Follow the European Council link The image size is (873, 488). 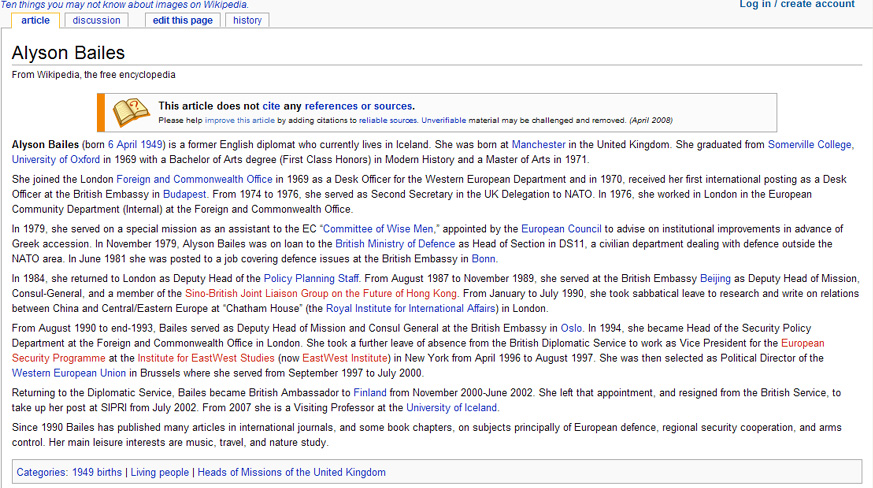click(563, 228)
